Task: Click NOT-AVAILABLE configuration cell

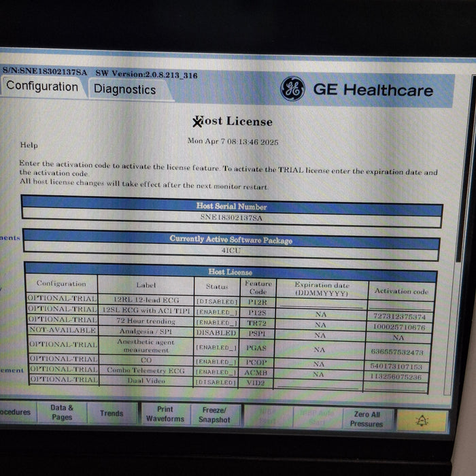Action: [x=63, y=330]
